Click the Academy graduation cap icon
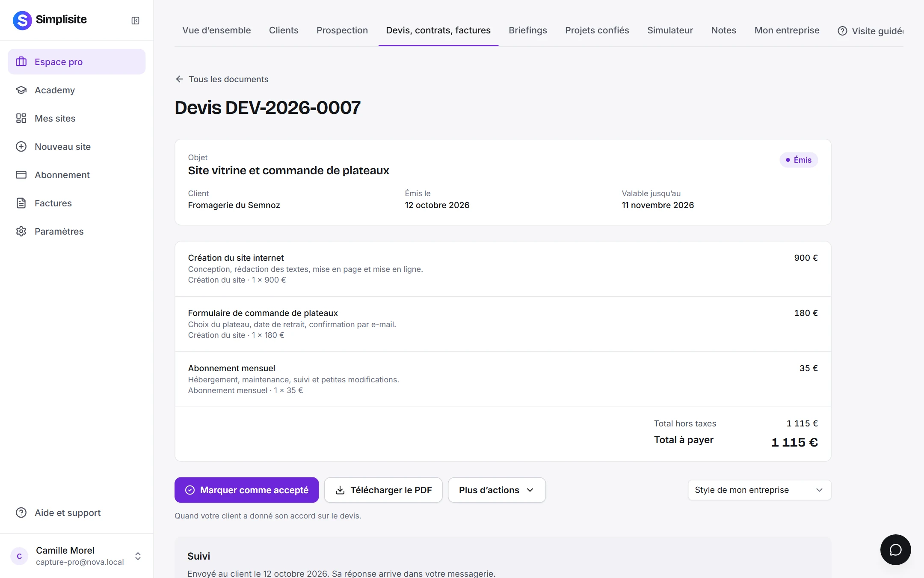 [21, 90]
